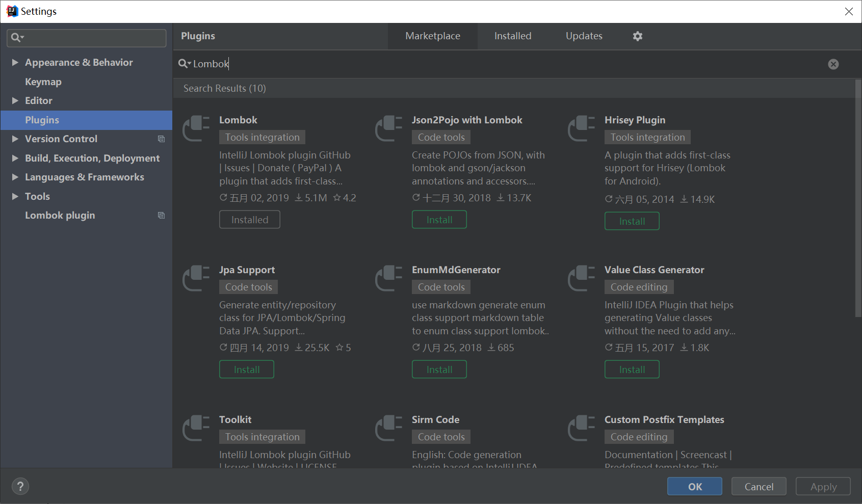Open help with the question mark button
Viewport: 862px width, 504px height.
20,486
